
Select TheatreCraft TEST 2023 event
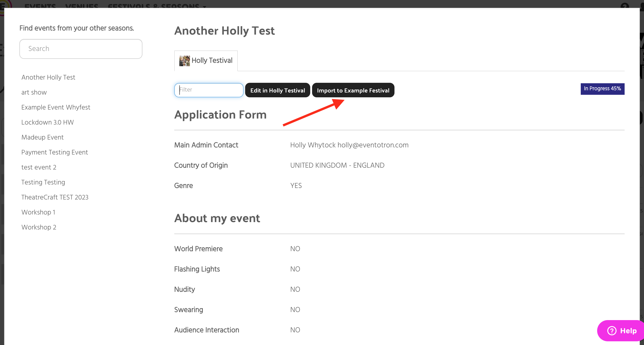[x=55, y=197]
